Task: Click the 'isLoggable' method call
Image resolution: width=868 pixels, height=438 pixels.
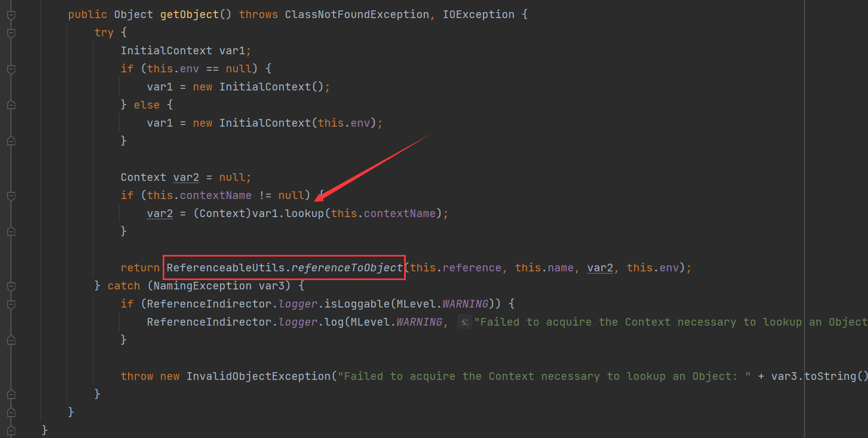Action: point(357,304)
